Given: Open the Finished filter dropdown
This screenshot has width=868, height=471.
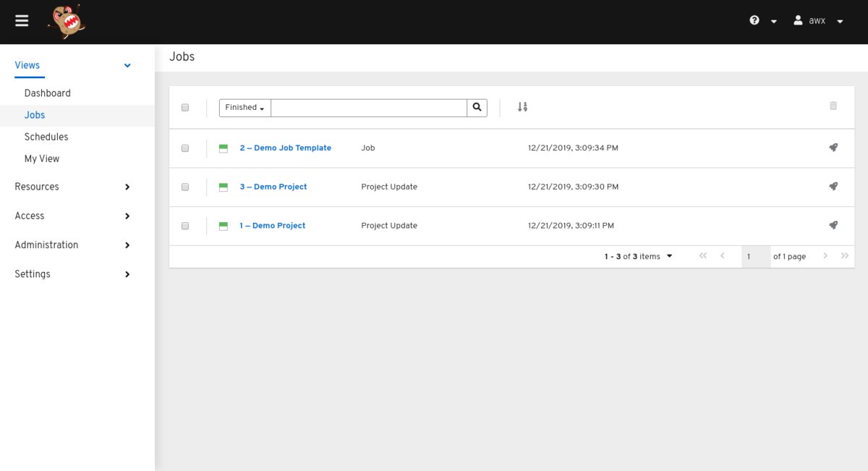Looking at the screenshot, I should click(245, 108).
